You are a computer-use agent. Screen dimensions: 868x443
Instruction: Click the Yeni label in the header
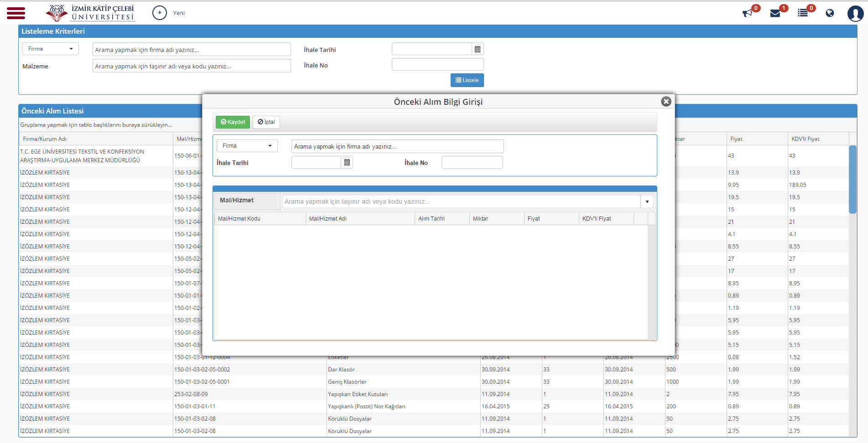click(179, 13)
